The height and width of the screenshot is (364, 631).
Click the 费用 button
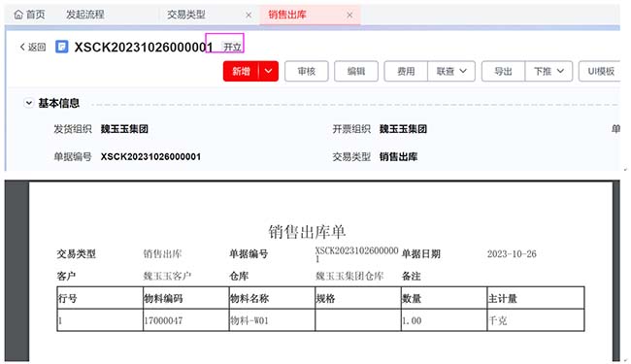point(406,71)
